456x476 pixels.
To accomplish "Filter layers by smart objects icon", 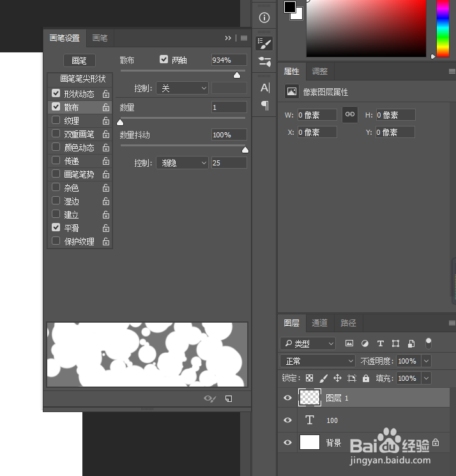I will click(411, 343).
